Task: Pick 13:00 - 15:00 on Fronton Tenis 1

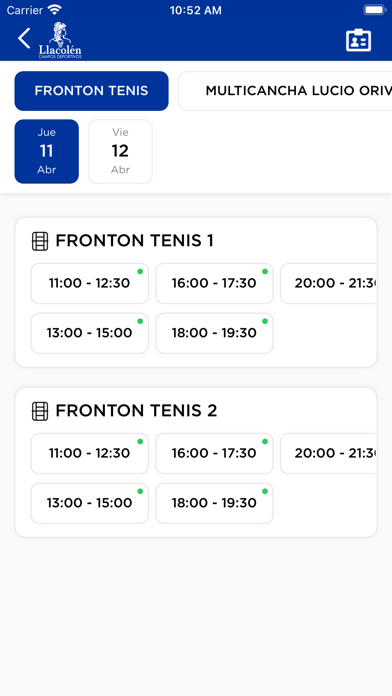Action: 89,333
